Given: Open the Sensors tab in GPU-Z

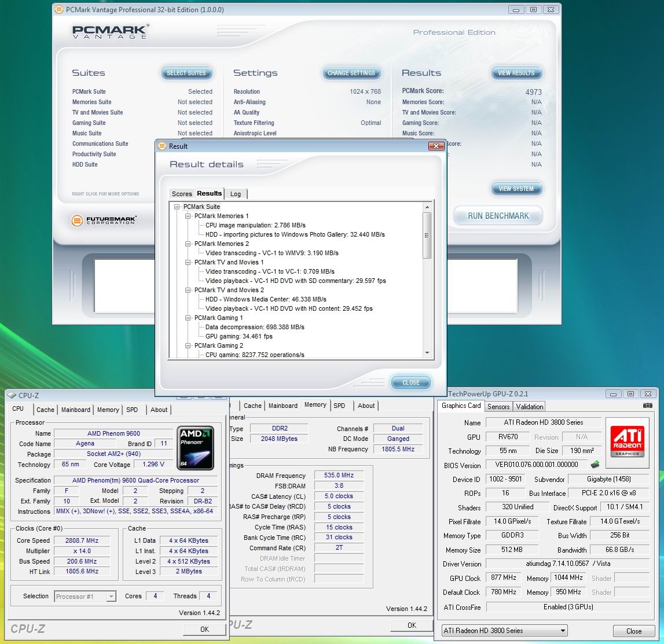Looking at the screenshot, I should point(498,407).
